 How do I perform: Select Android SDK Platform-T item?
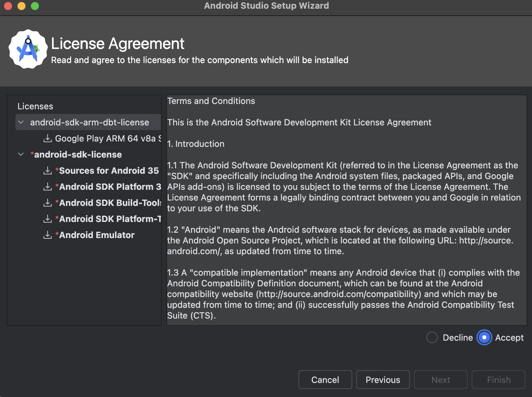[x=108, y=219]
